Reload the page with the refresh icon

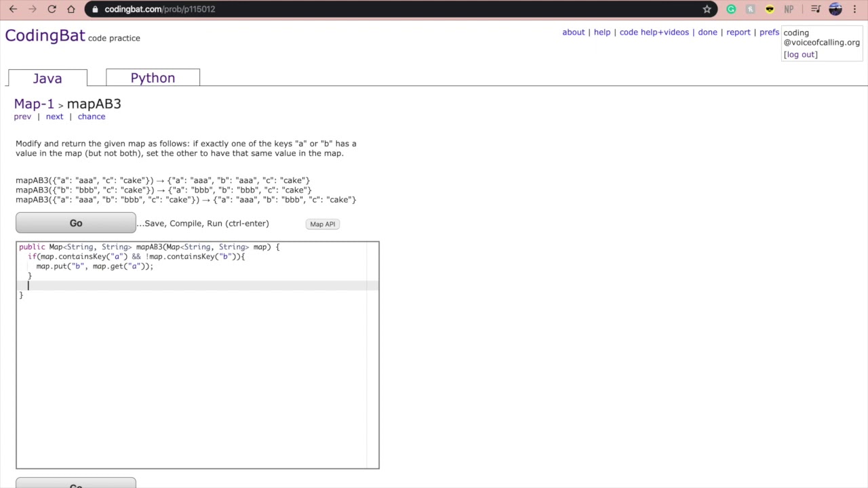(x=52, y=9)
